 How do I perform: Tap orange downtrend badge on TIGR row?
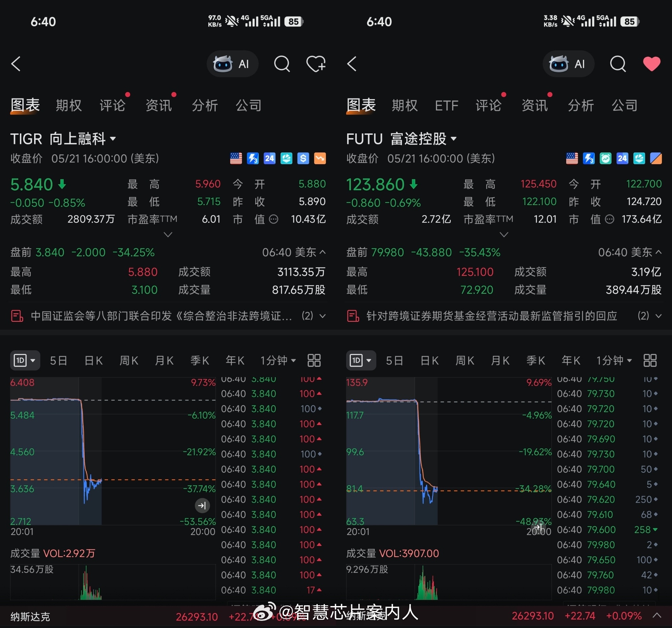(x=320, y=158)
